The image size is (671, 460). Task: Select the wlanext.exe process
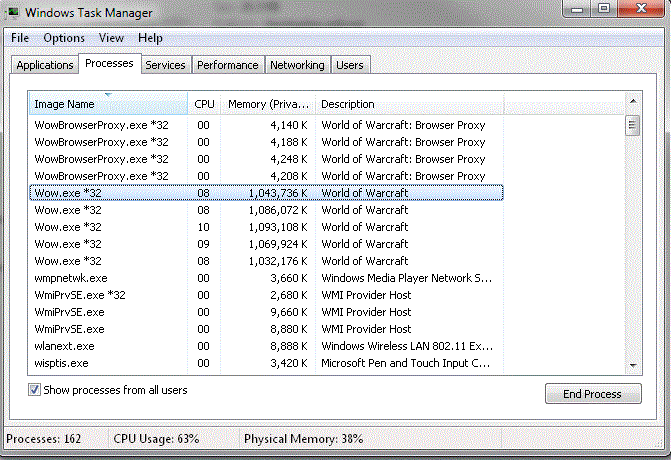[266, 346]
